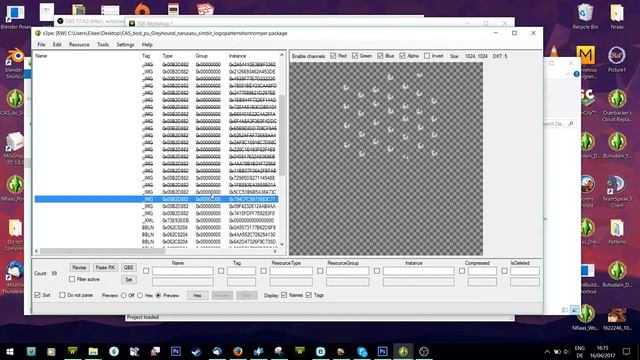This screenshot has height=360, width=640.
Task: Open the Patterns folder on the desktop
Action: 617,232
